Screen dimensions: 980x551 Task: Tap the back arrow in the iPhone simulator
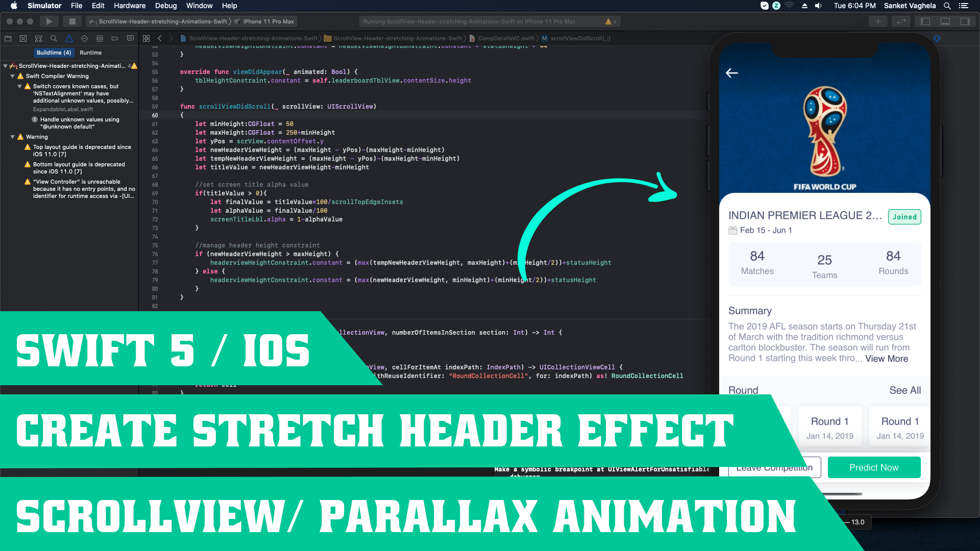[732, 73]
